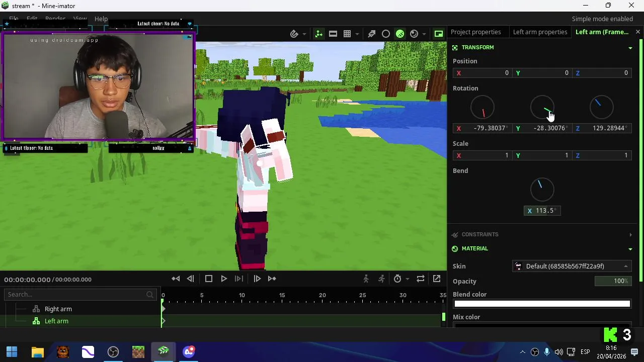The image size is (644, 362).
Task: Click the Minecraft grass block taskbar icon
Action: 138,351
